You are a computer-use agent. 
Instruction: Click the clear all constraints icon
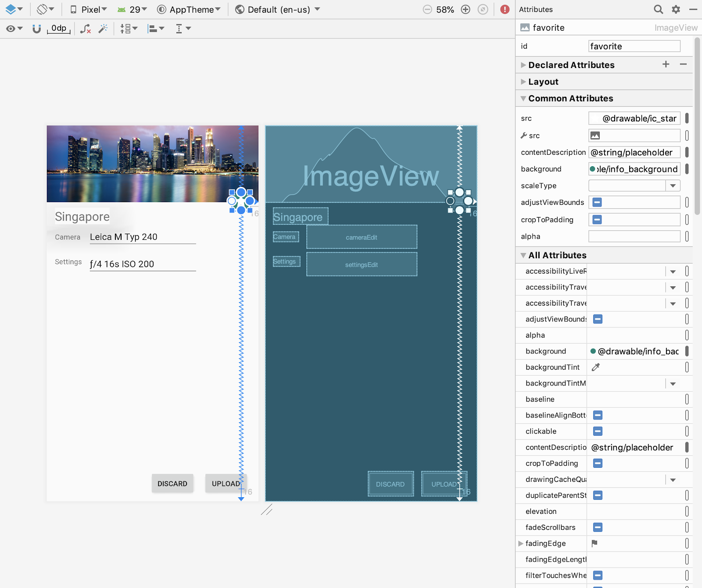[x=86, y=29]
